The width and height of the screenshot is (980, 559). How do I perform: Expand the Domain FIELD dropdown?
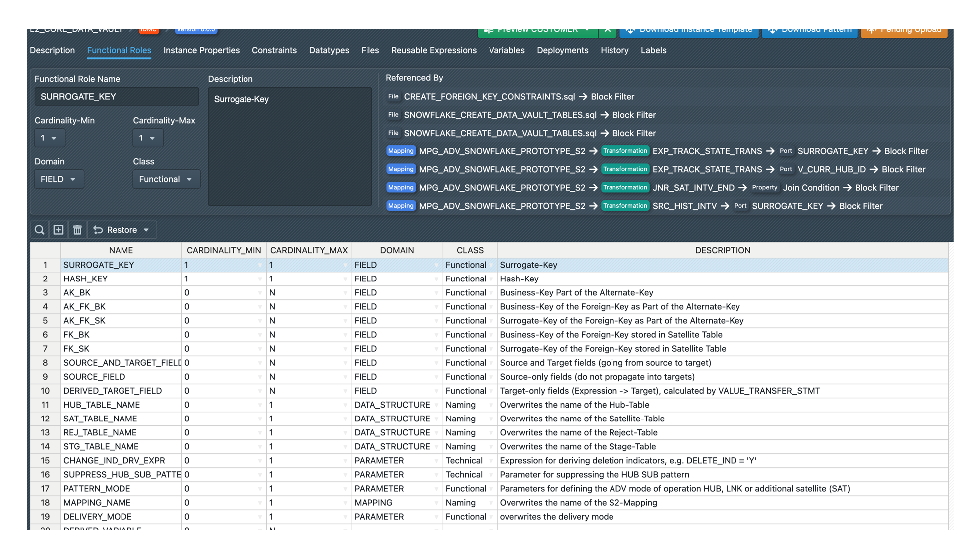click(59, 179)
